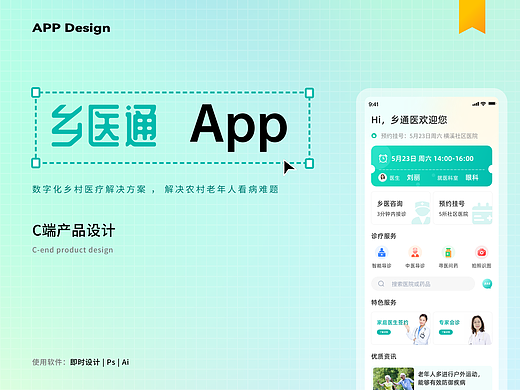The width and height of the screenshot is (520, 390).
Task: Click the magnifier icon in the search bar
Action: tap(381, 284)
